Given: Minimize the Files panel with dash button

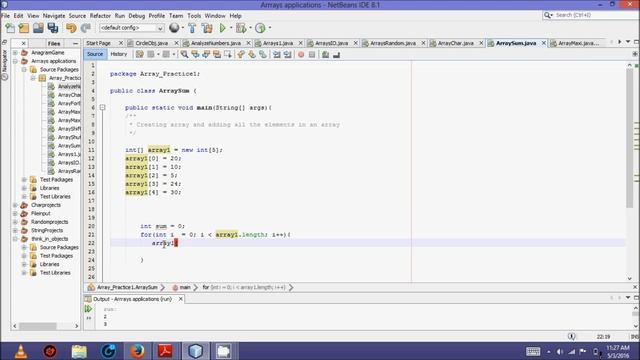Looking at the screenshot, I should tap(75, 43).
